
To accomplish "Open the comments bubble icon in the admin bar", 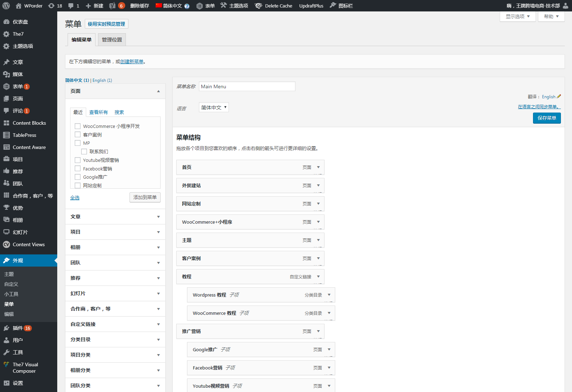I will (x=71, y=6).
